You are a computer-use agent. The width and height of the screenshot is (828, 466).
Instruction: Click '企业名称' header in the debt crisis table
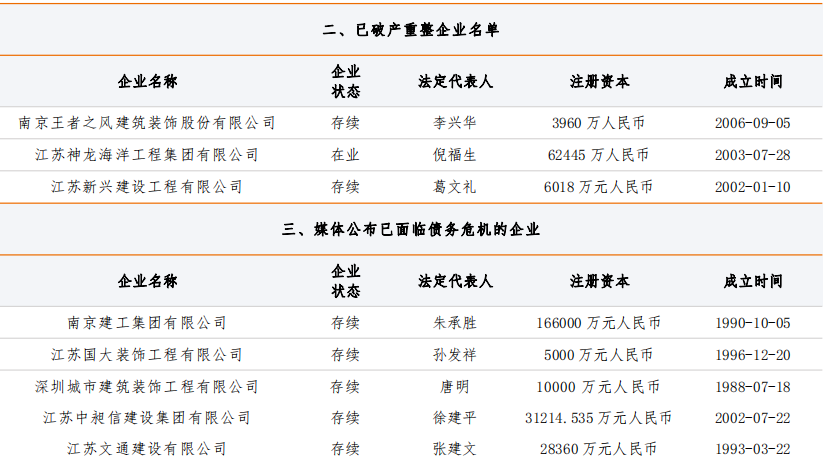pos(147,281)
